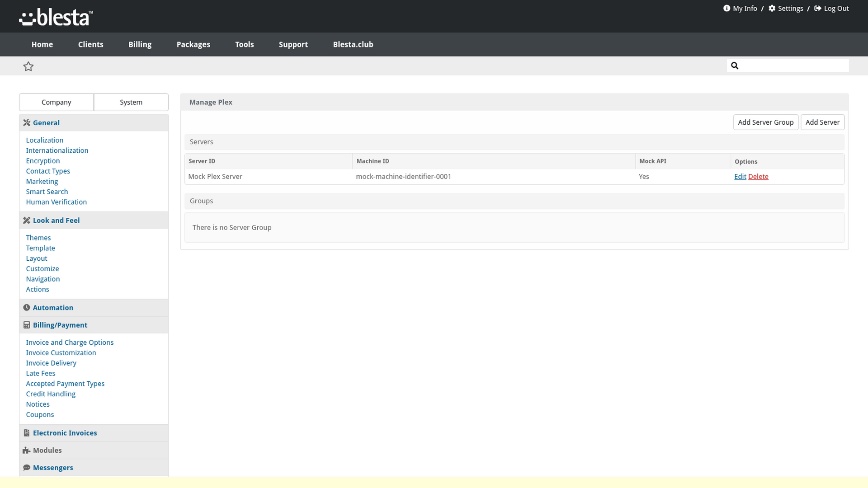Image resolution: width=868 pixels, height=488 pixels.
Task: Open Customize settings
Action: [42, 269]
